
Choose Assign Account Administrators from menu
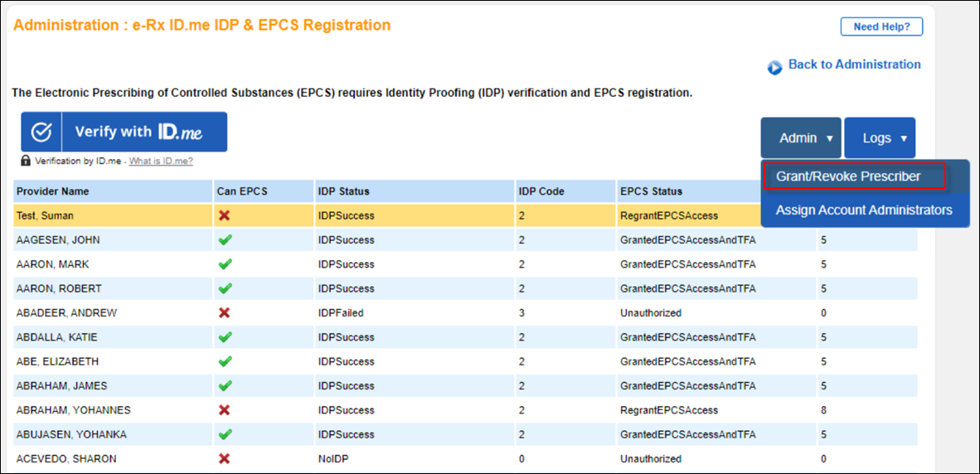point(864,210)
